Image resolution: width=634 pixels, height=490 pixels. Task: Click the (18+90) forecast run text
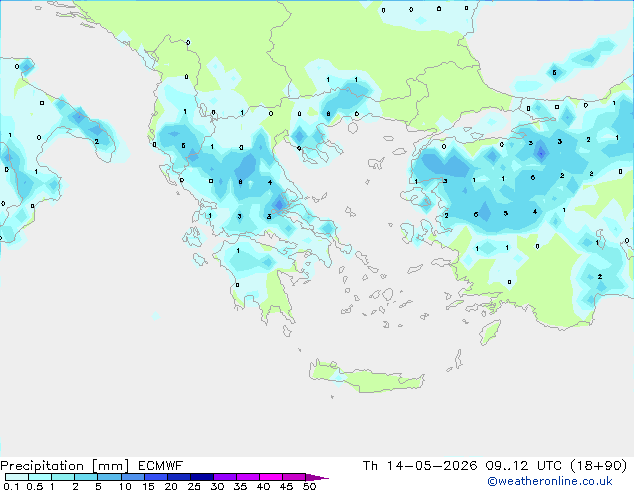(x=598, y=466)
